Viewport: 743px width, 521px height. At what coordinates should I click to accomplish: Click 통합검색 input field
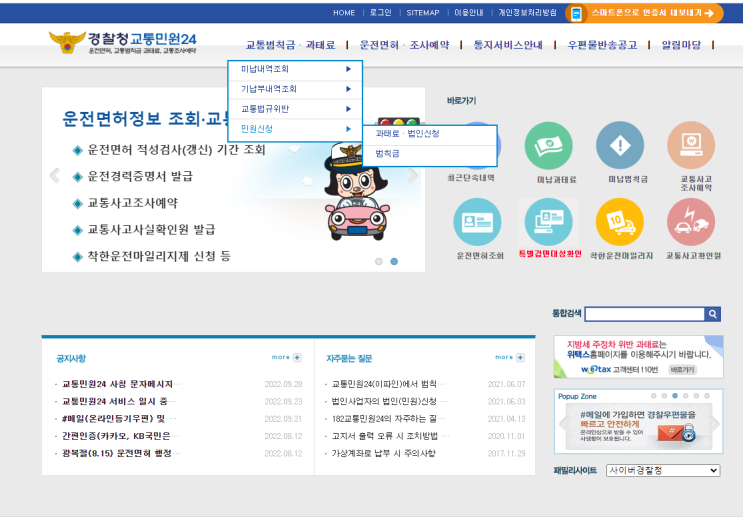(644, 314)
